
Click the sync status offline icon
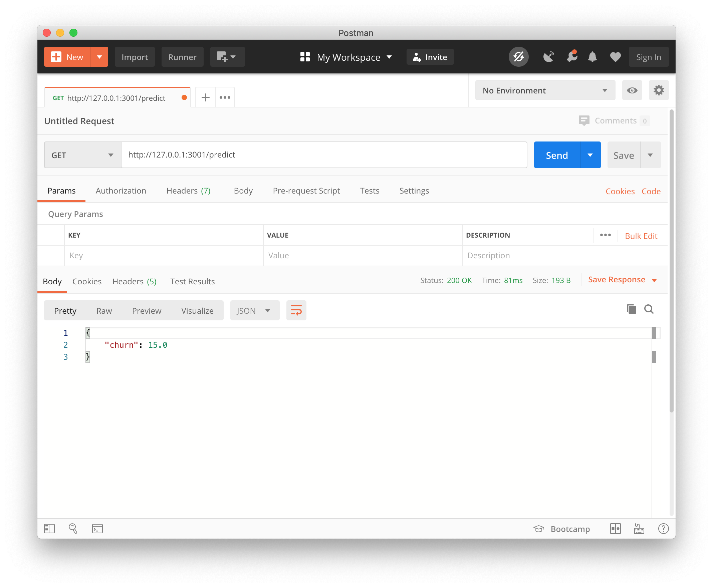(x=518, y=57)
